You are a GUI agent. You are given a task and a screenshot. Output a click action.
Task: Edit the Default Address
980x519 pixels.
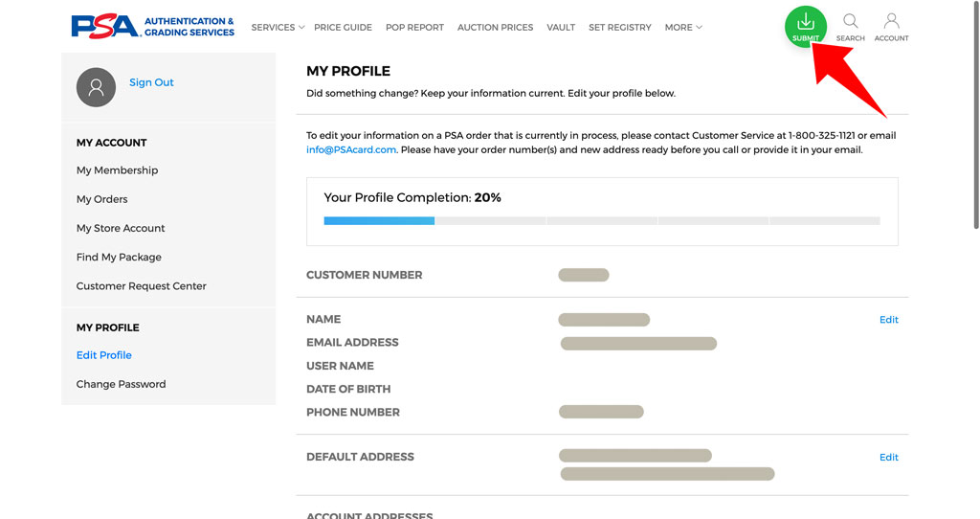889,457
